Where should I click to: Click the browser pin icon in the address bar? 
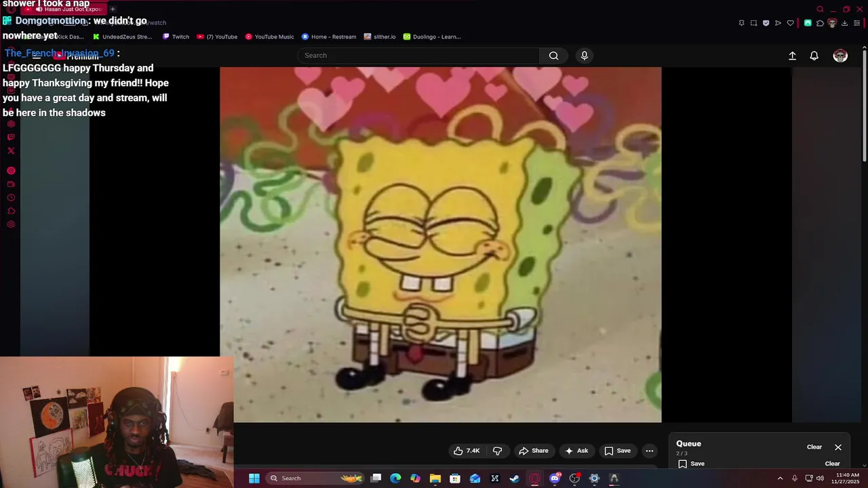[741, 23]
